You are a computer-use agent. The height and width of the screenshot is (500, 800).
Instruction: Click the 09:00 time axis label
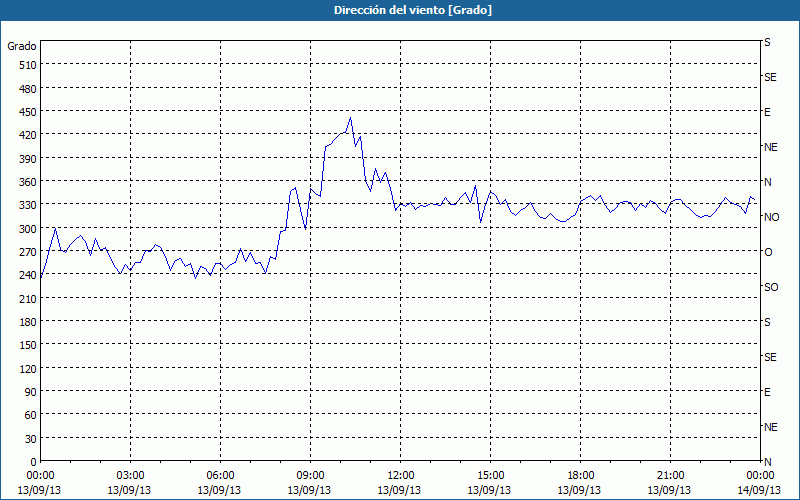[310, 476]
